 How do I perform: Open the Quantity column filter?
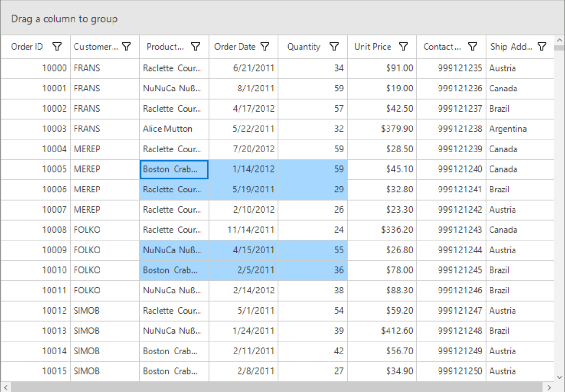pyautogui.click(x=334, y=47)
